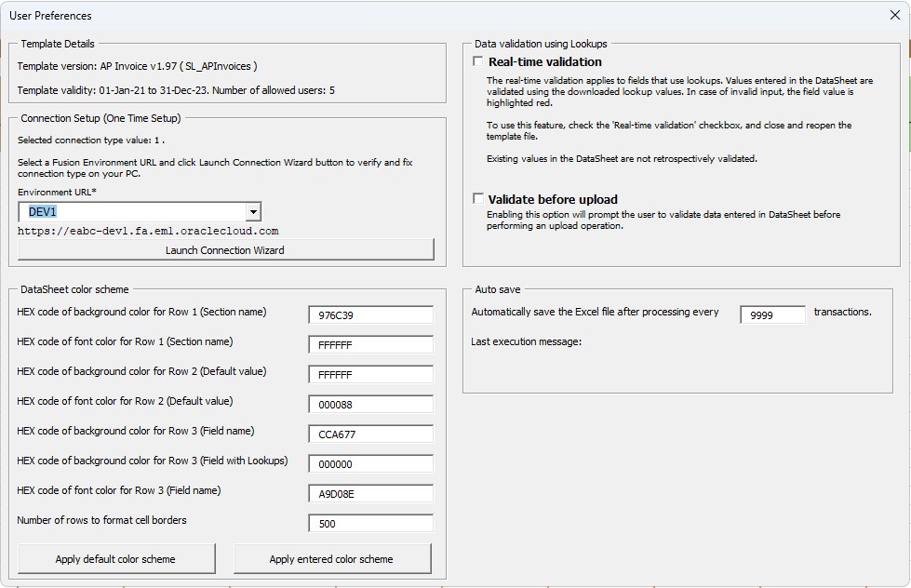Edit the Row 1 font color hex field FFFFFF
The width and height of the screenshot is (911, 588).
(370, 344)
